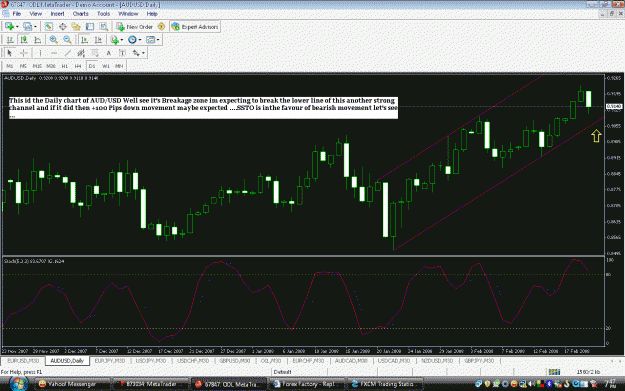Select the chart text annotation label
This screenshot has width=625, height=391.
click(x=203, y=108)
